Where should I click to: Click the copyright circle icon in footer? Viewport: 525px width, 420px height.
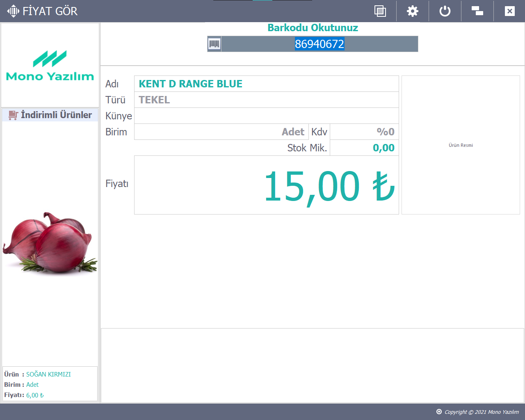(439, 412)
